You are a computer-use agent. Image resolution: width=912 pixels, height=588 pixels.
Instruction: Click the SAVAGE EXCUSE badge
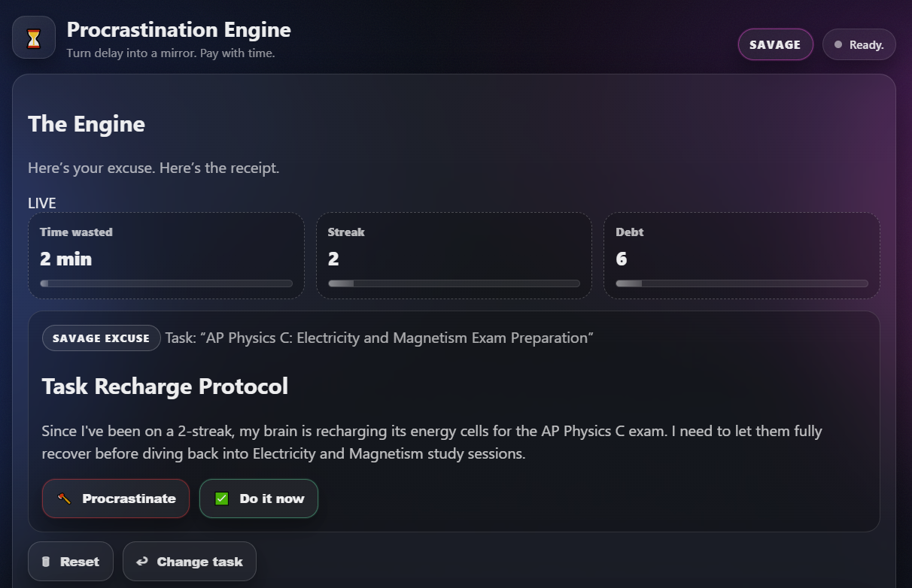(101, 338)
